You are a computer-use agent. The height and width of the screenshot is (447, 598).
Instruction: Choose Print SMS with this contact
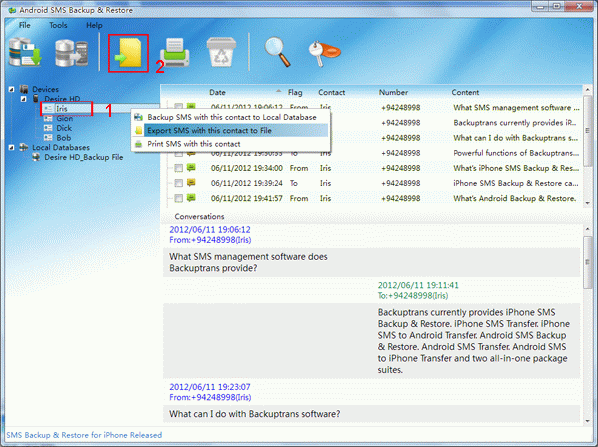pyautogui.click(x=231, y=144)
